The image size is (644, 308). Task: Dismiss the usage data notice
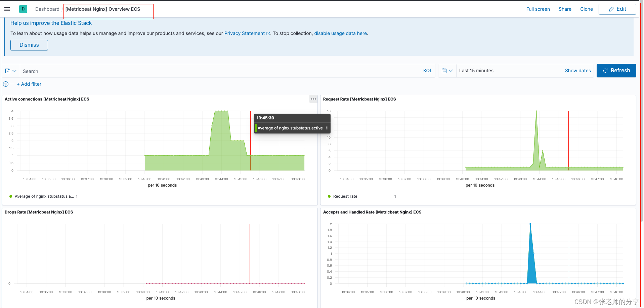coord(29,45)
